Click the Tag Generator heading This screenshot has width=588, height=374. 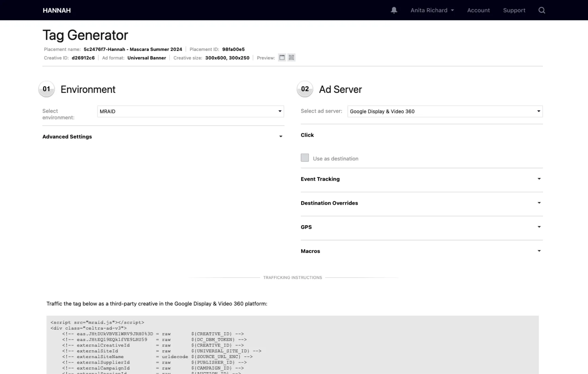(85, 35)
